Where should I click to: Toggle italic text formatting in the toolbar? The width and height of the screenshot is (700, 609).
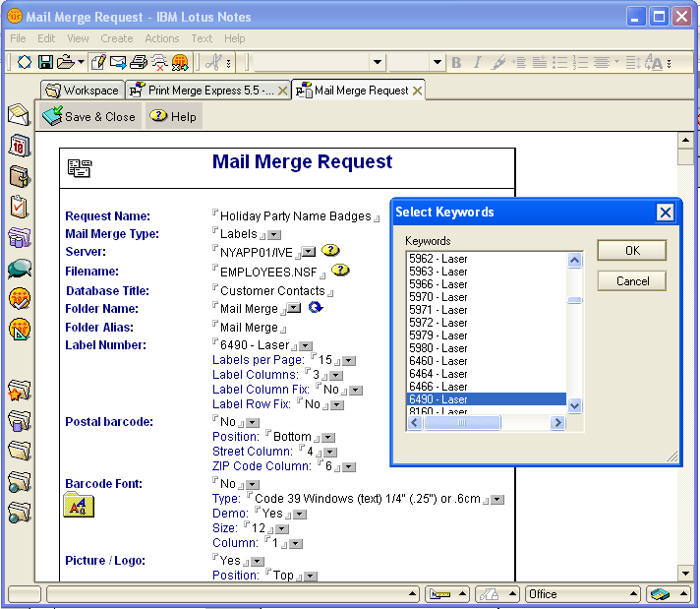(478, 62)
